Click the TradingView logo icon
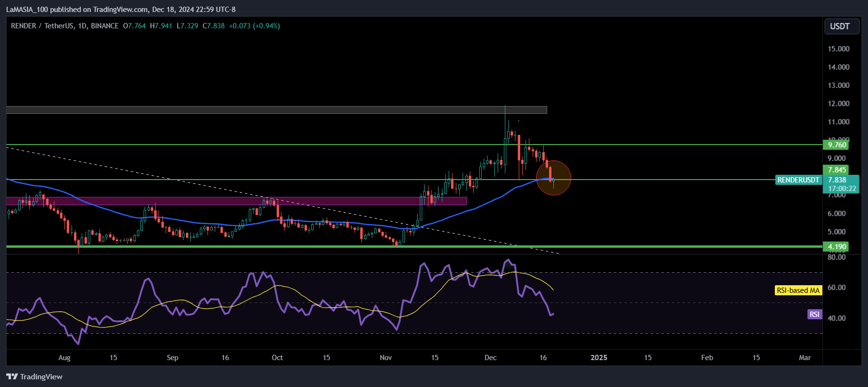Image resolution: width=868 pixels, height=387 pixels. 12,376
